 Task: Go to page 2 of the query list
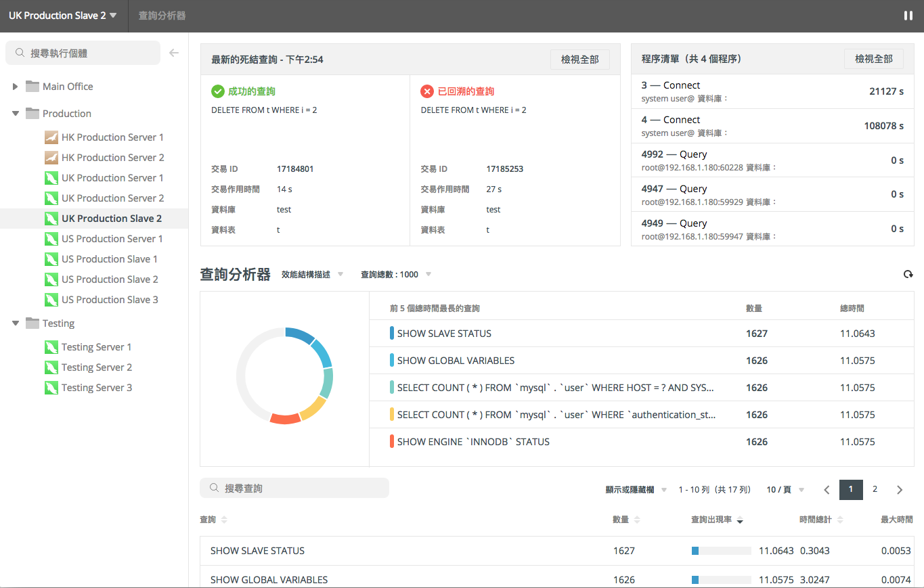pyautogui.click(x=875, y=489)
